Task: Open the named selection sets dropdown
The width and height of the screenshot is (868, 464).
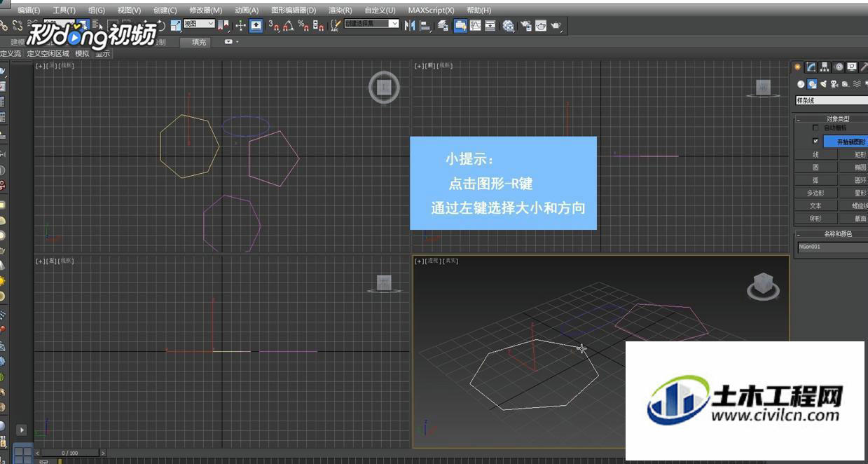Action: pyautogui.click(x=371, y=24)
